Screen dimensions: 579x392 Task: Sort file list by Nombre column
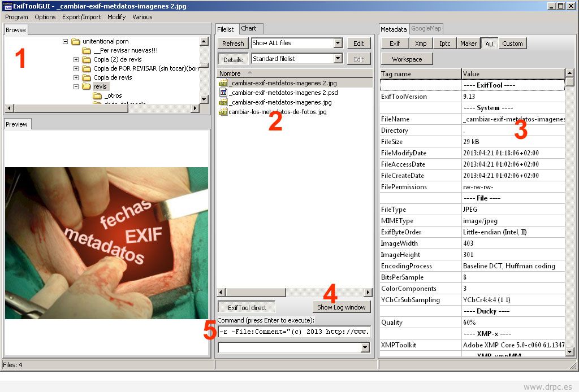tap(294, 73)
